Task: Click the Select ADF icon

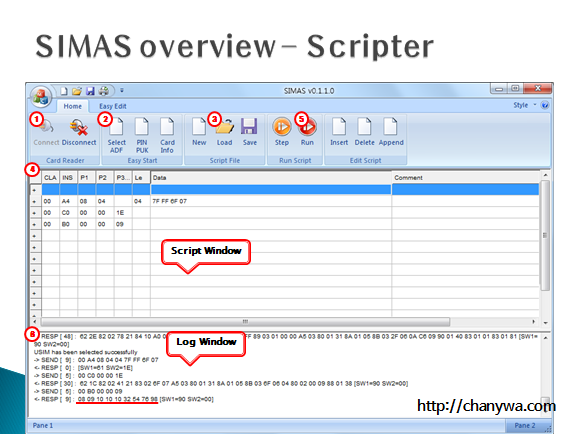Action: click(x=117, y=135)
